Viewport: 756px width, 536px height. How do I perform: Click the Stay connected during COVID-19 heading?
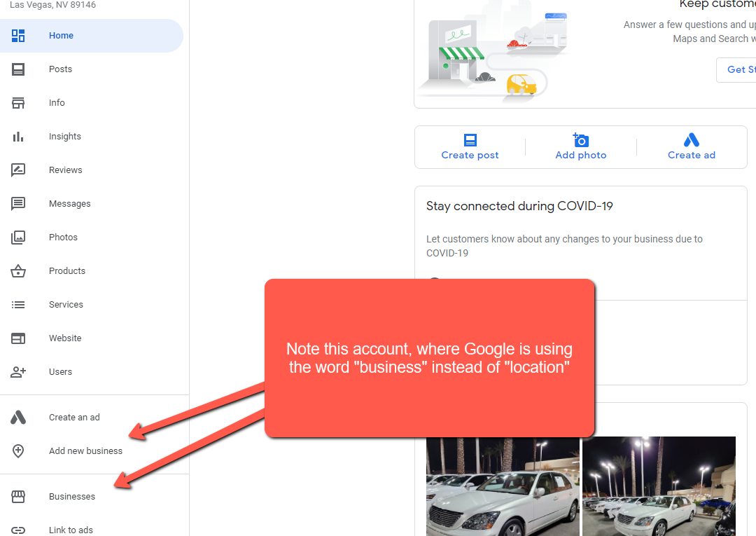click(519, 206)
